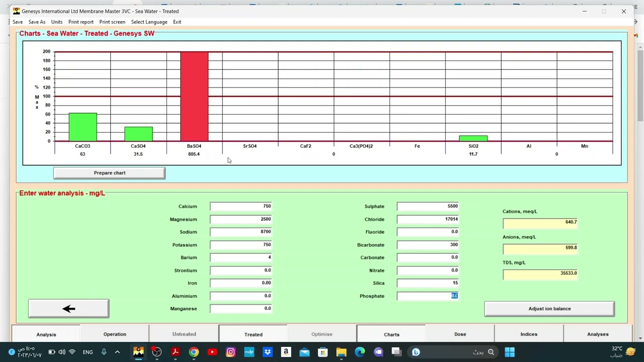Click the Genesys app icon in the taskbar

click(138, 352)
